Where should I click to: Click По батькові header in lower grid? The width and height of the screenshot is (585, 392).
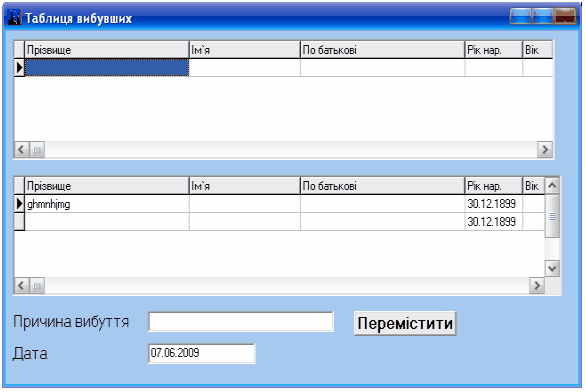(x=382, y=186)
